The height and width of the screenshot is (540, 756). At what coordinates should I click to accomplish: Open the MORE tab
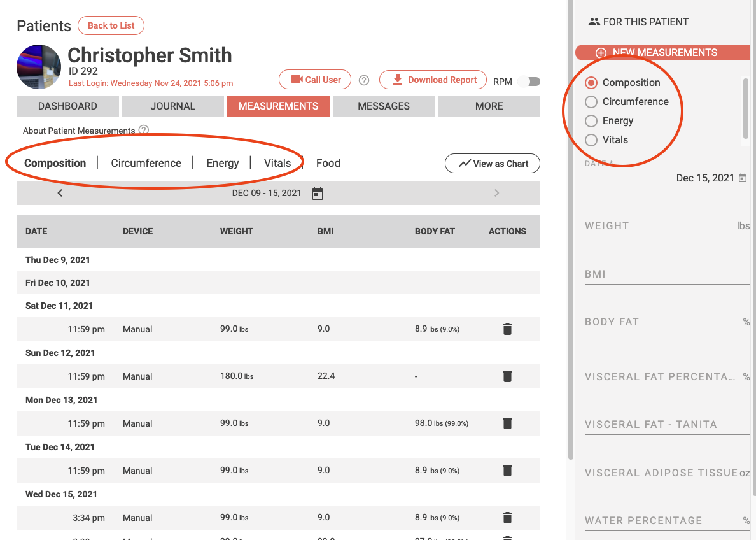coord(489,106)
